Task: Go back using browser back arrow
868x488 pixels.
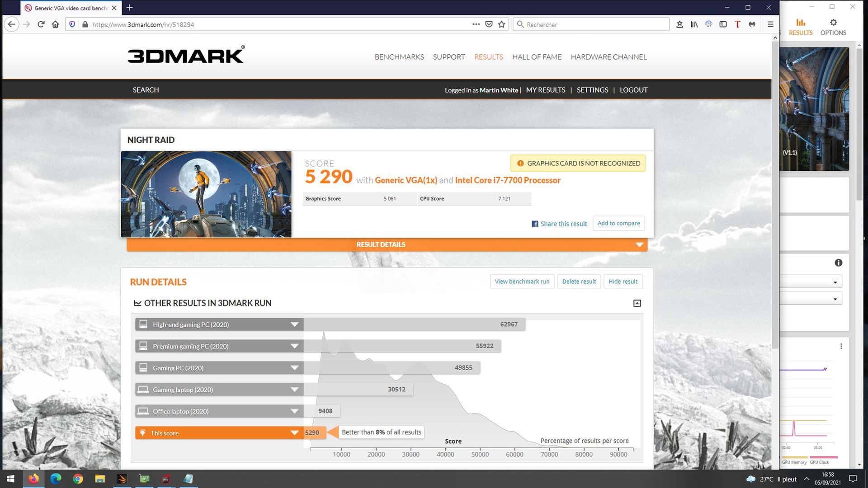Action: 12,24
